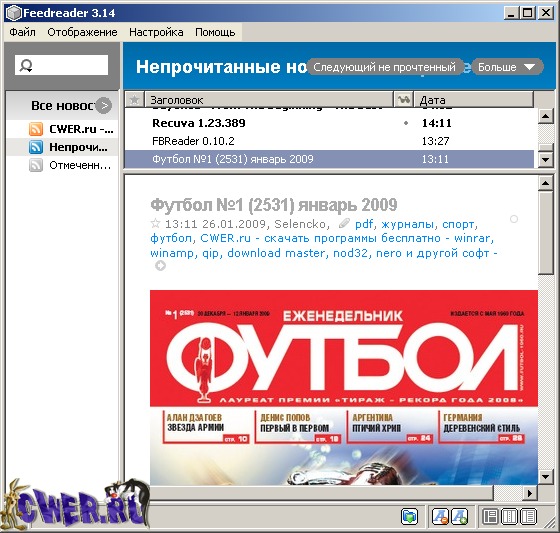
Task: Switch to two-pane list layout icon
Action: tap(529, 516)
